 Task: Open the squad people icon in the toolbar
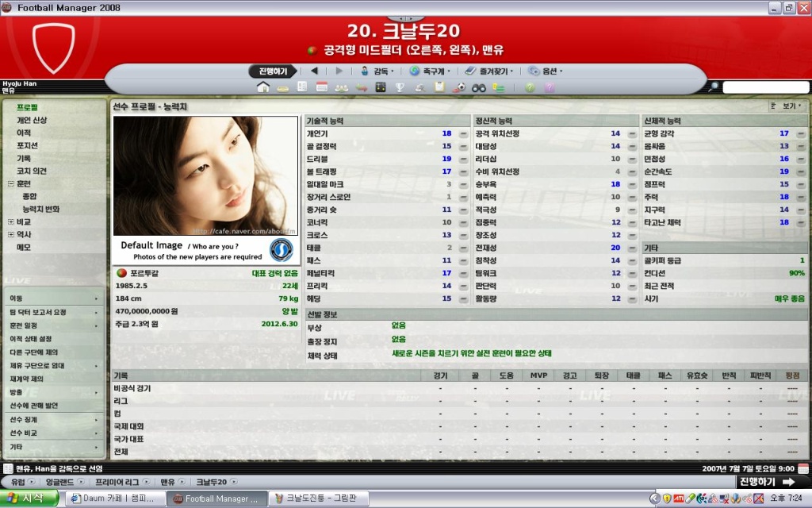(341, 87)
